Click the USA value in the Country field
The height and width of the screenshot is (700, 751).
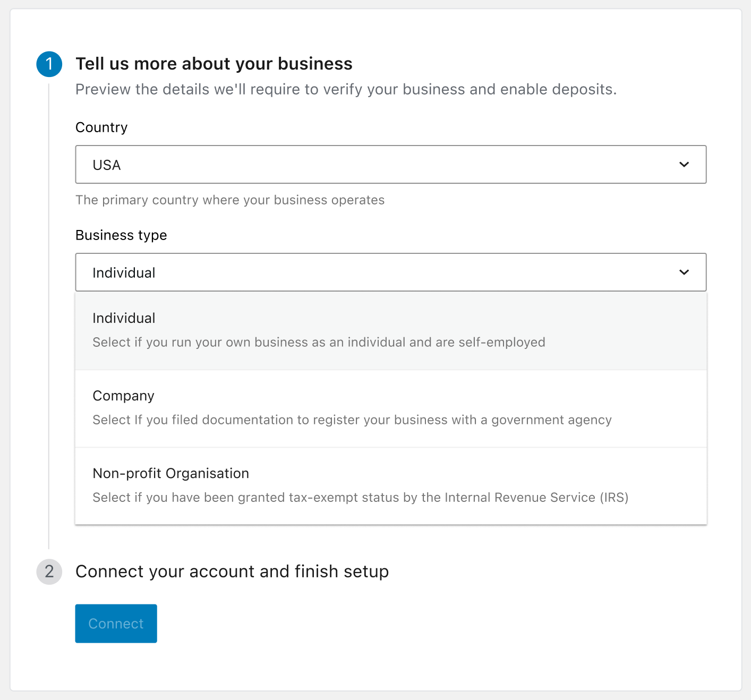[106, 165]
